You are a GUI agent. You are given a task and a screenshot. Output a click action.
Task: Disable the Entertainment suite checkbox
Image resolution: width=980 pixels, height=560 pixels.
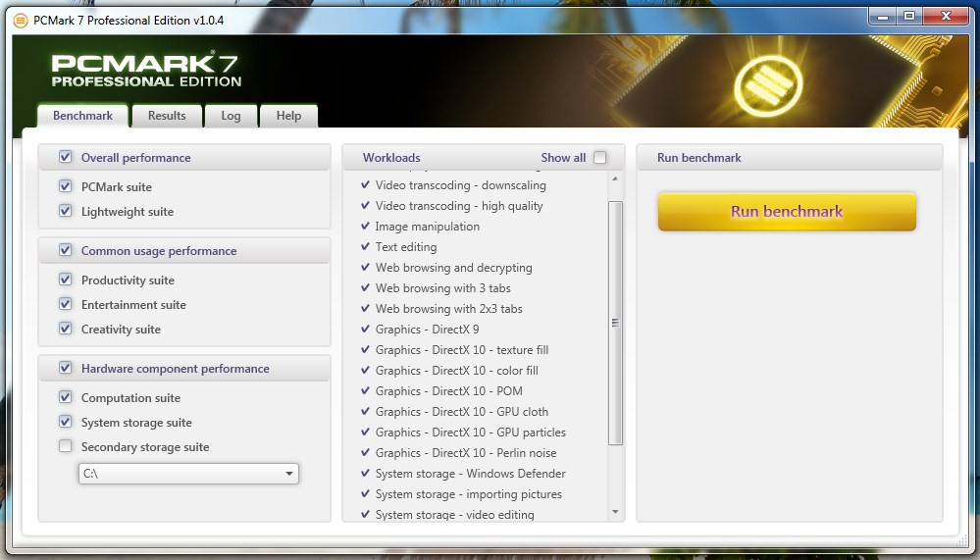pos(66,305)
